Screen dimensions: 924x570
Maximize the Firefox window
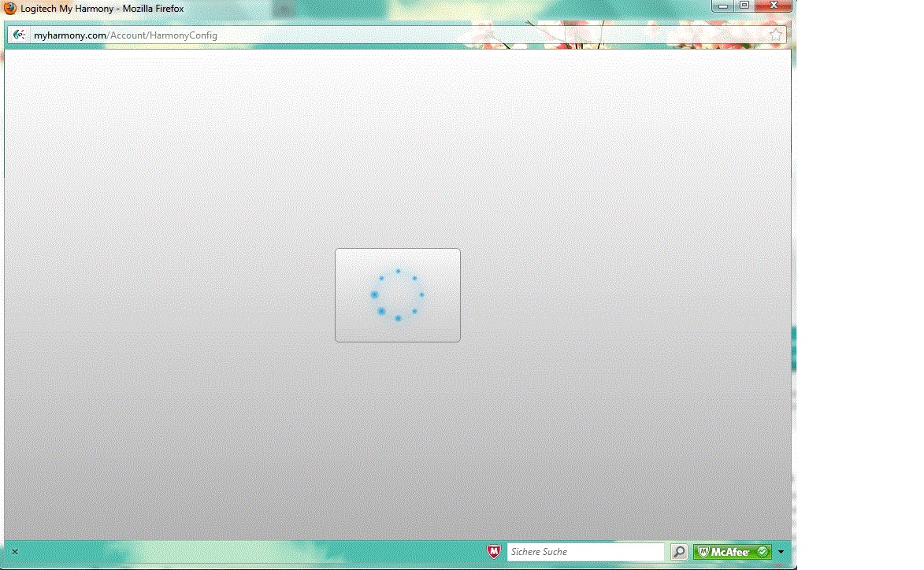(744, 6)
